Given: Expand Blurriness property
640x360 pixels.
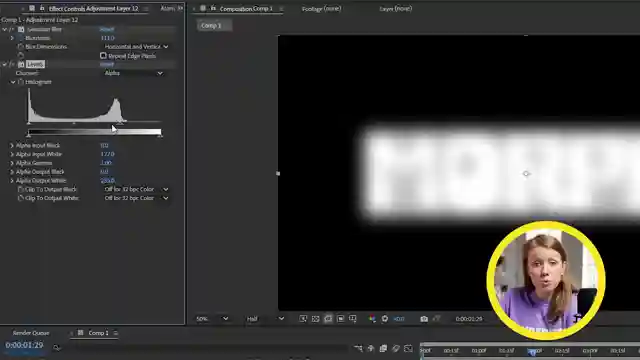Looking at the screenshot, I should [x=12, y=38].
